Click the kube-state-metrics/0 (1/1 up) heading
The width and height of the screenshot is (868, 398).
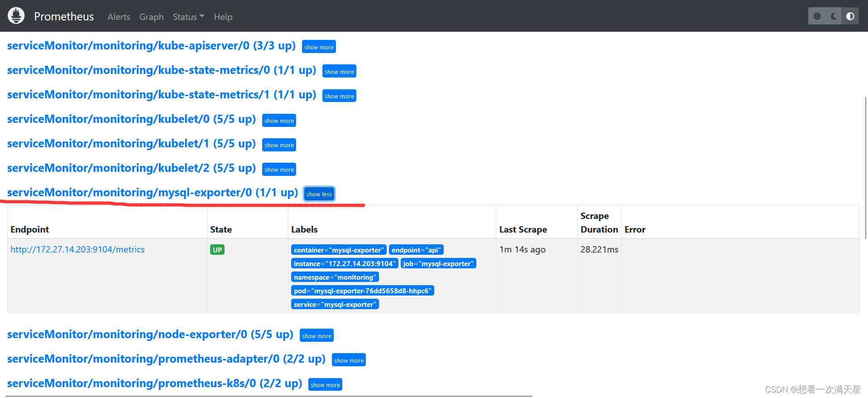[x=162, y=70]
